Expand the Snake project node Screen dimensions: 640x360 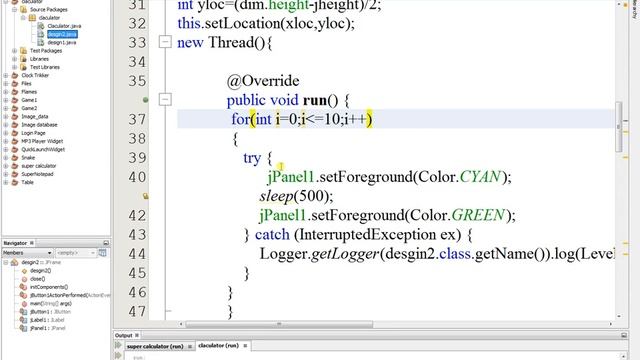coord(6,158)
